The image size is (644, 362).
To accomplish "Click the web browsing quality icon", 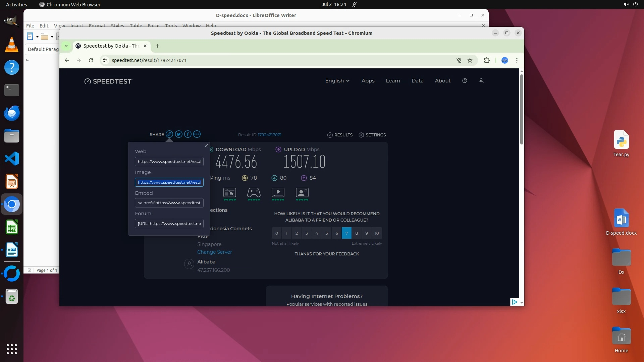I will click(230, 193).
